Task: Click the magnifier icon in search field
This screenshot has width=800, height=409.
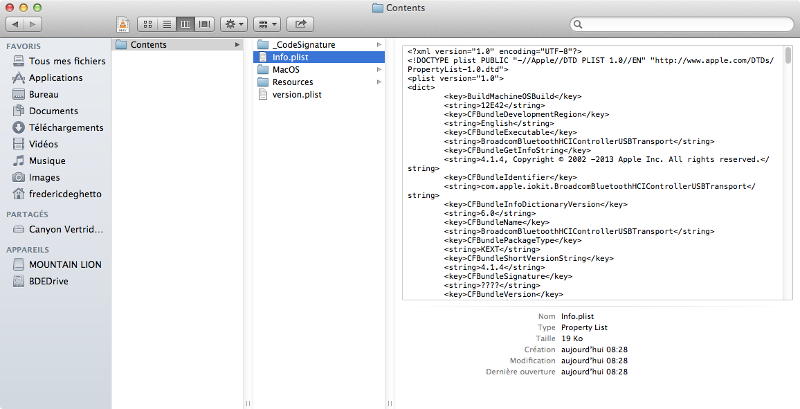Action: pyautogui.click(x=578, y=24)
